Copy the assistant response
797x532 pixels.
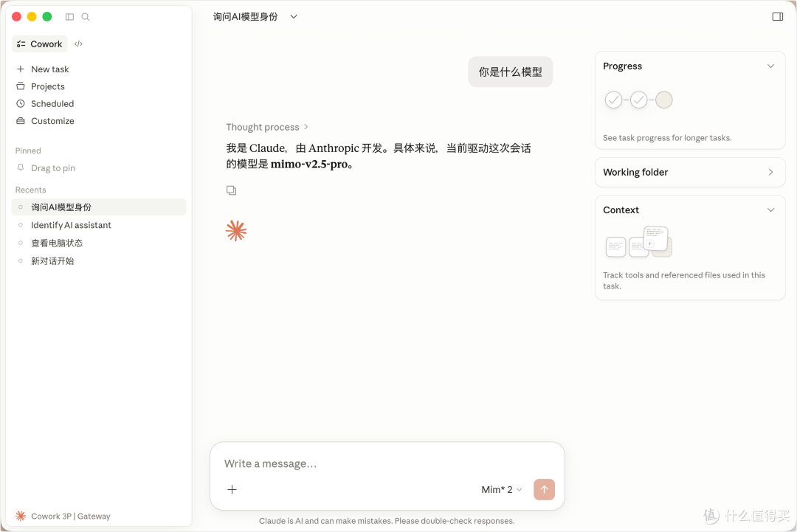click(231, 190)
